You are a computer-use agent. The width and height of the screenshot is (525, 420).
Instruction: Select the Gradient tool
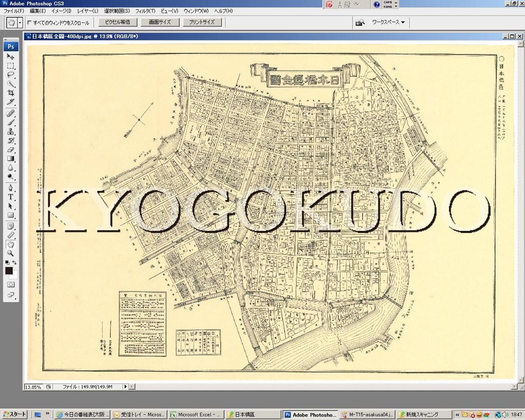(x=11, y=158)
